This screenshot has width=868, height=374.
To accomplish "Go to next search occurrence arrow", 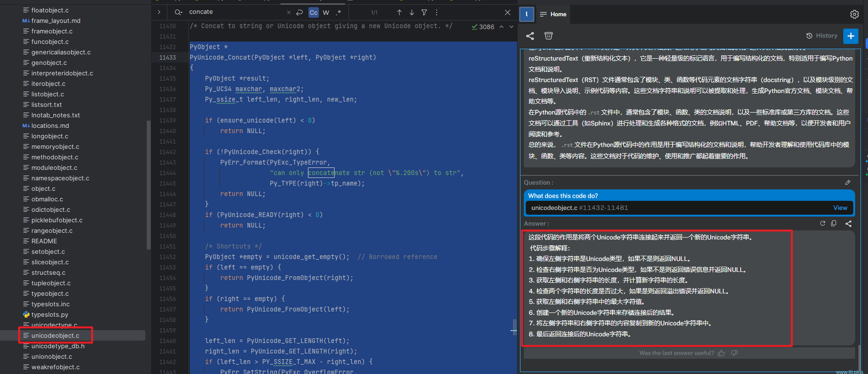I will pyautogui.click(x=412, y=12).
